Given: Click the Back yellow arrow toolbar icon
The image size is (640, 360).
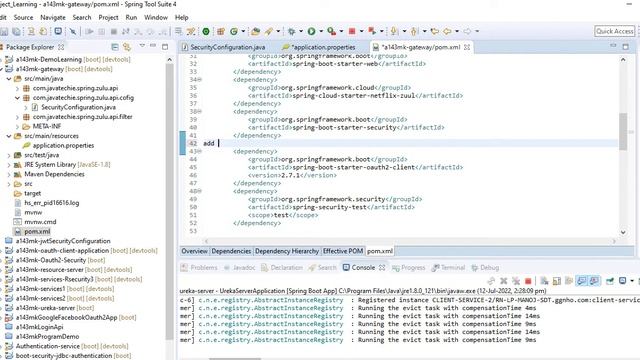Looking at the screenshot, I should 447,31.
